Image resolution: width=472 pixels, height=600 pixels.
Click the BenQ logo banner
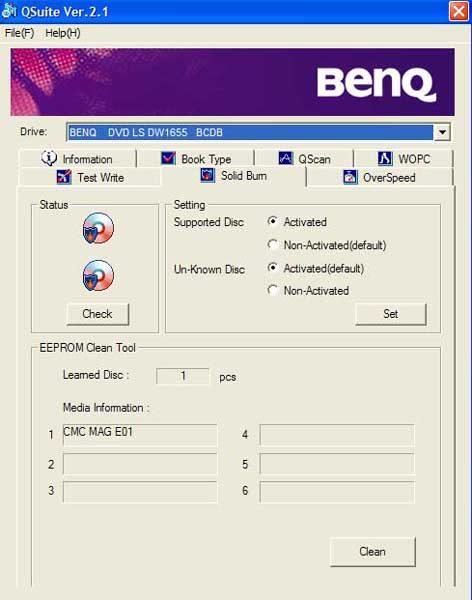233,82
